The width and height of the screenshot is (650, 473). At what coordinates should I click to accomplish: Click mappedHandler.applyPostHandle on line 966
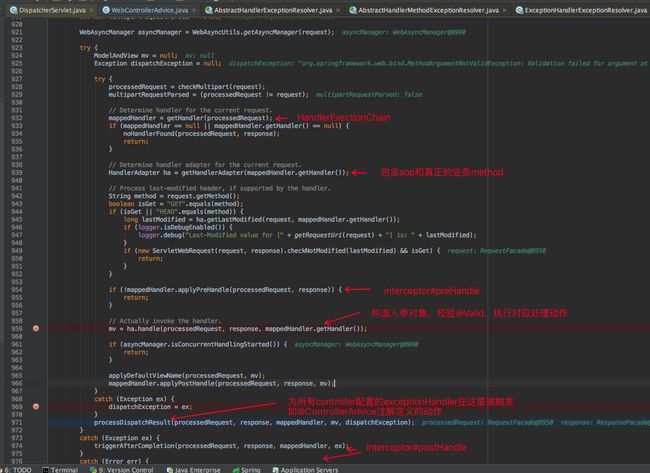click(x=161, y=383)
